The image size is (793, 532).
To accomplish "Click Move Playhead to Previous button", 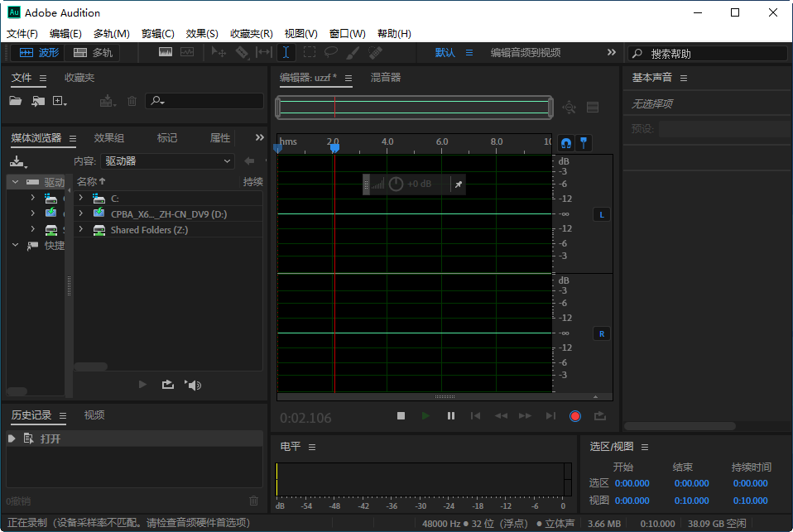I will tap(475, 415).
